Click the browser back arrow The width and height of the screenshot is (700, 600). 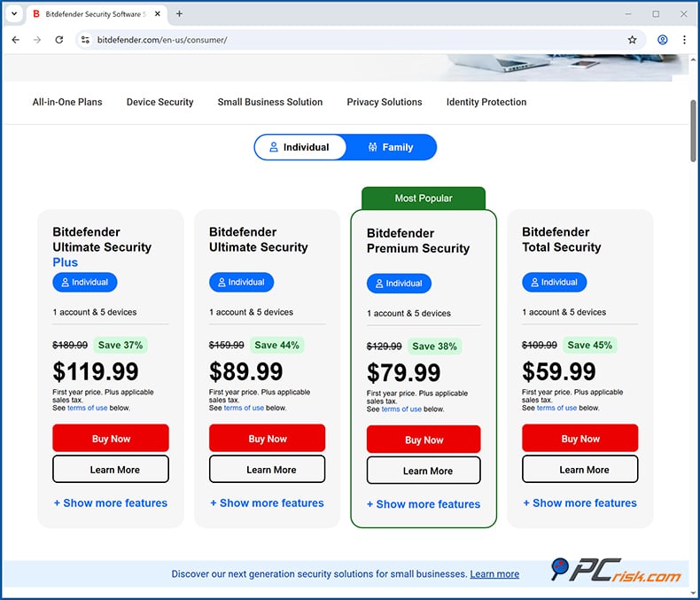pos(16,40)
